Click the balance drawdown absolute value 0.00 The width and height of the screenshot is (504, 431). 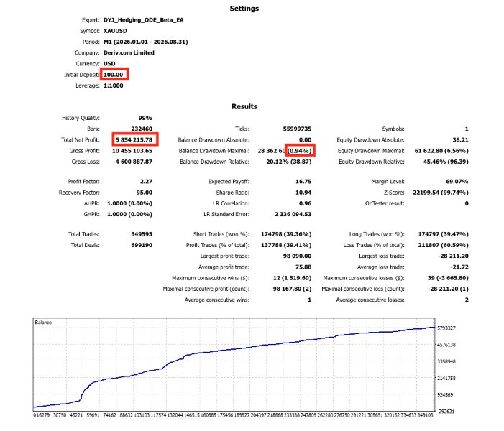pos(305,139)
